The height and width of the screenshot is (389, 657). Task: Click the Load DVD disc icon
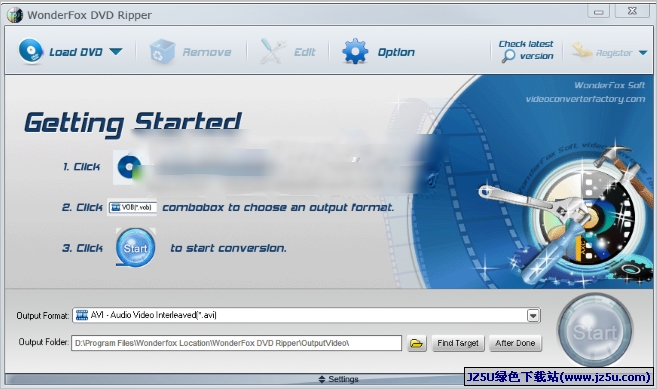click(31, 51)
